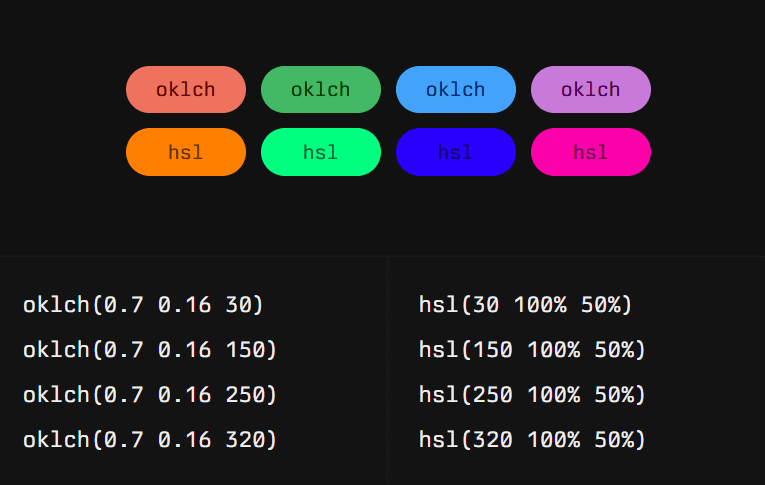Screen dimensions: 765x485
Task: Pick the deep blue hsl pill
Action: tap(456, 152)
